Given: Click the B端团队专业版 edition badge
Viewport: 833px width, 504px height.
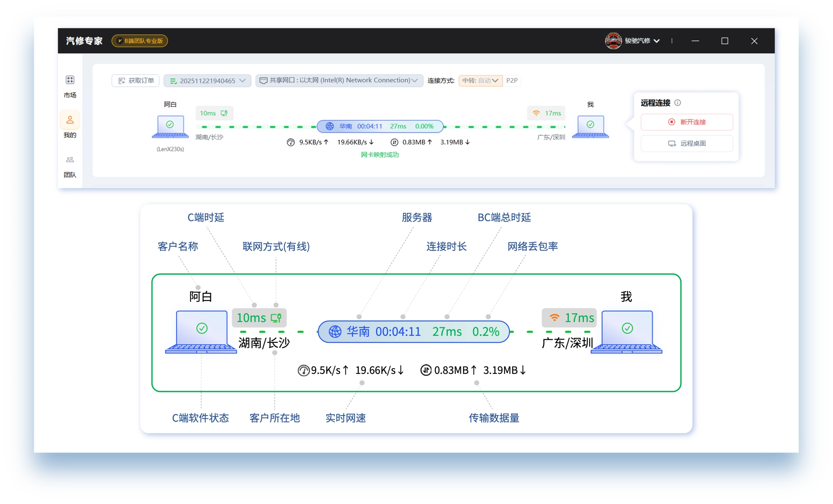Looking at the screenshot, I should 140,41.
